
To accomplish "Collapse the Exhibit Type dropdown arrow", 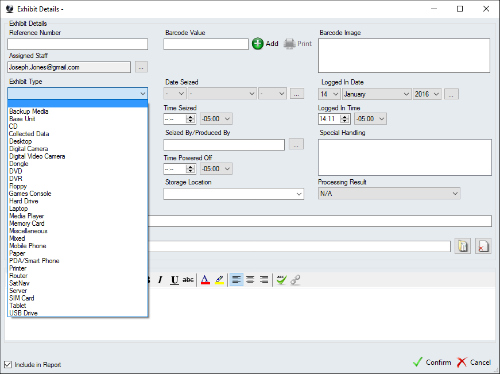I will click(x=143, y=94).
